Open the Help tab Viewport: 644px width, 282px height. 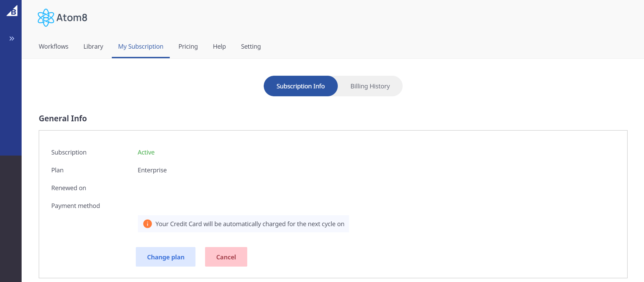pyautogui.click(x=219, y=46)
